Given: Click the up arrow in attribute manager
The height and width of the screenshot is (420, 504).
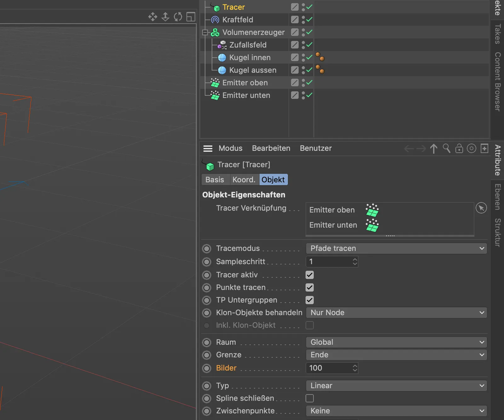Looking at the screenshot, I should pos(434,148).
